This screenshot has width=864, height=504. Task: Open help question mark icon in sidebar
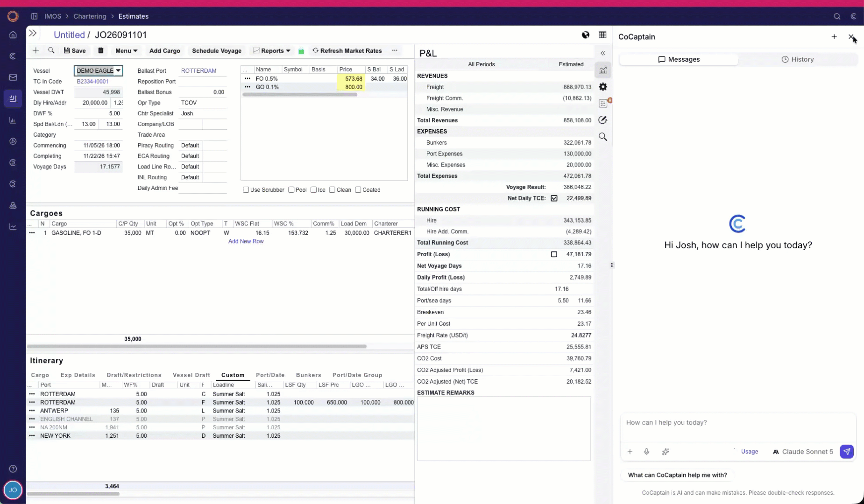point(13,469)
